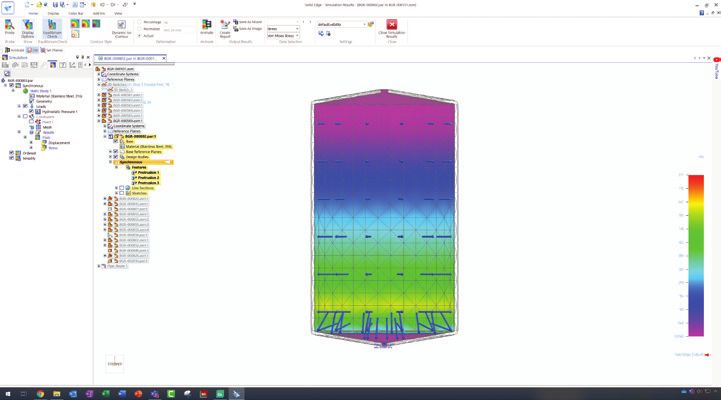Select Protrusion 3 feature
This screenshot has height=400, width=721.
point(149,183)
